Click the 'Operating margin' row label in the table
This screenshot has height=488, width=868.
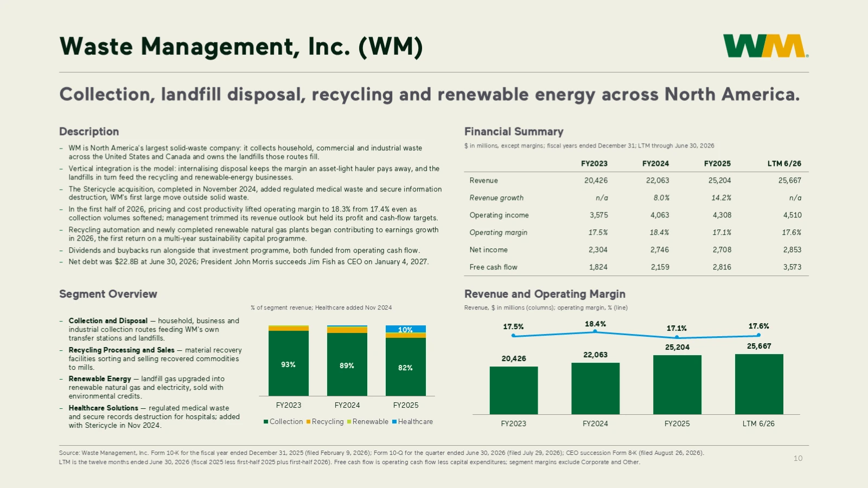[x=498, y=233]
